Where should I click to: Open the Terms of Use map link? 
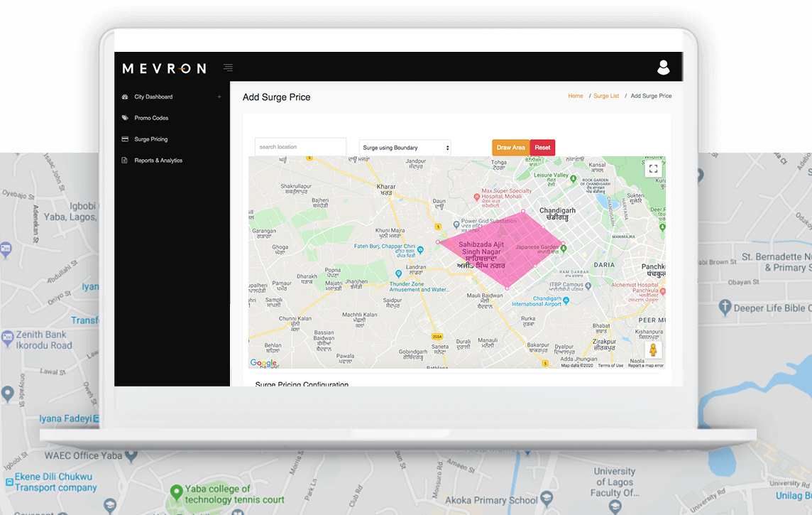(x=610, y=366)
